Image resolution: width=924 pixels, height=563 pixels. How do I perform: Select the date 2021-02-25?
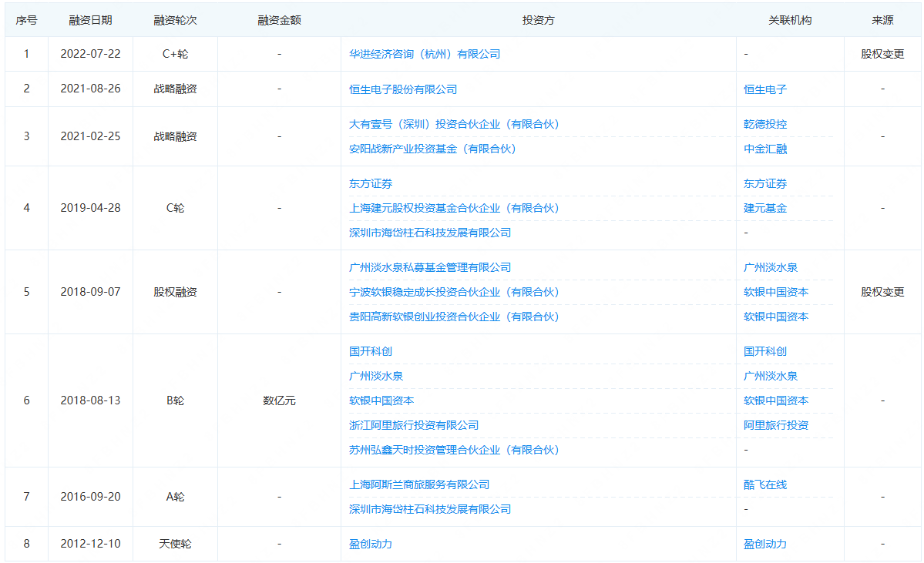coord(90,136)
